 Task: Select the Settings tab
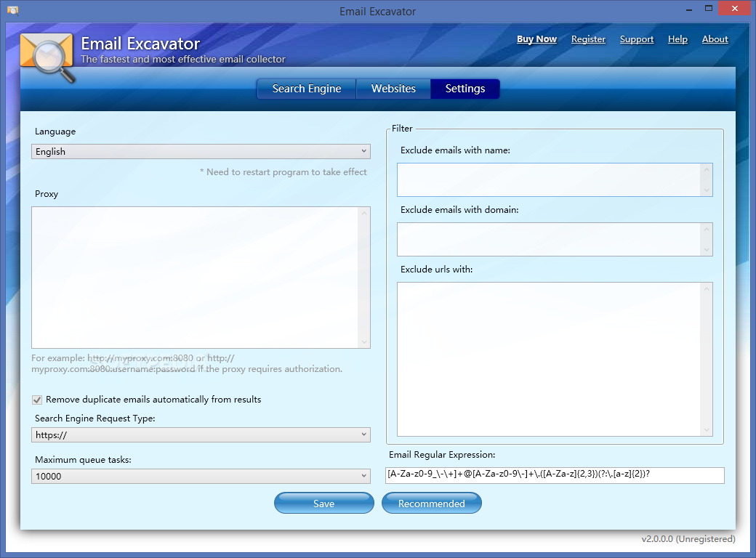click(x=465, y=89)
